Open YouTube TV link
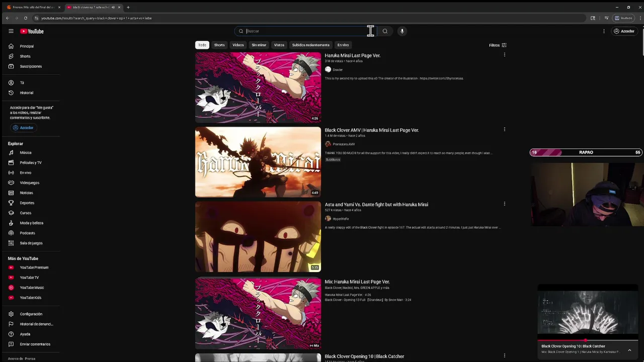644x362 pixels. 30,278
